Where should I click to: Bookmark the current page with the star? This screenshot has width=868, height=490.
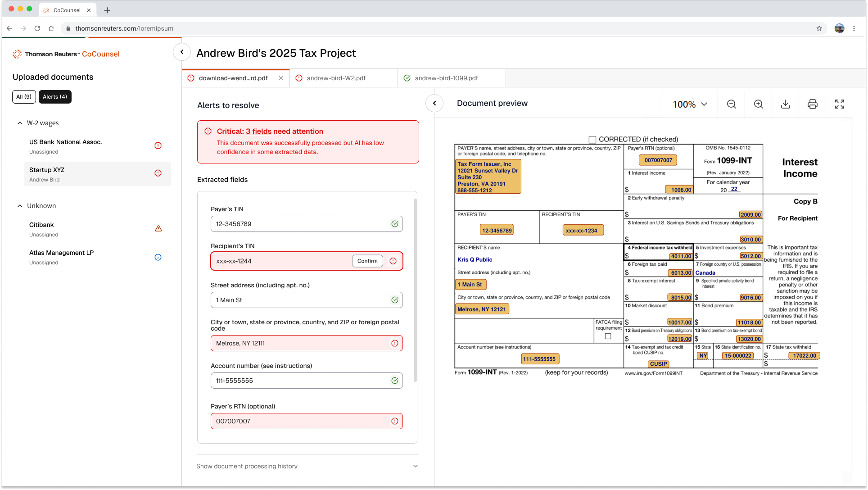click(x=819, y=28)
